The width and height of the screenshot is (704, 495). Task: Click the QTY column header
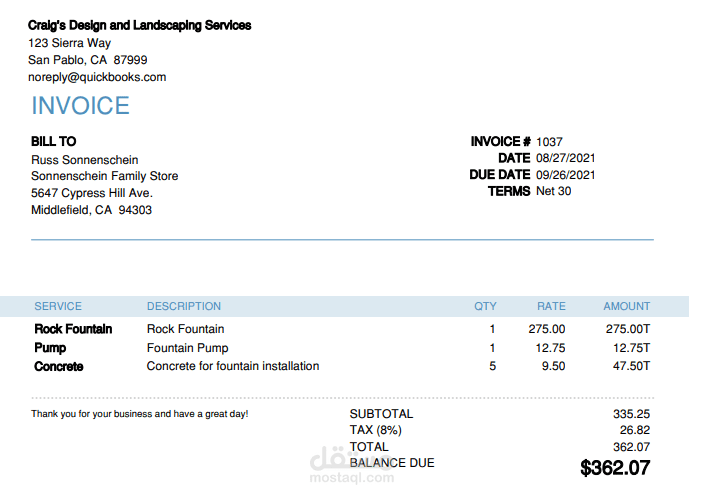(x=485, y=306)
